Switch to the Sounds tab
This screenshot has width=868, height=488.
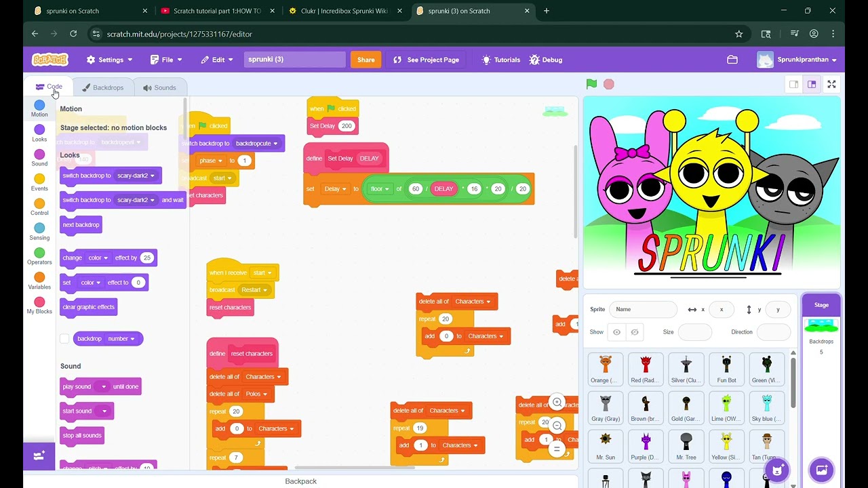pos(159,87)
